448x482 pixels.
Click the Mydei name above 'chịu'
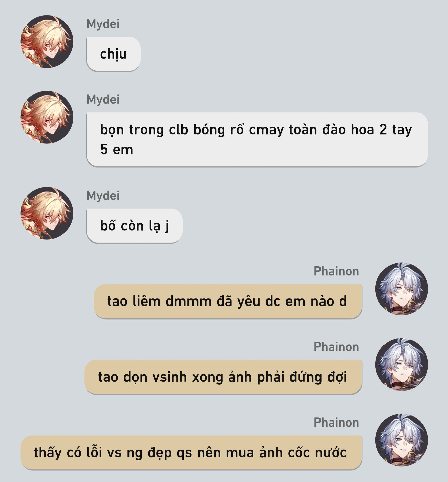click(103, 24)
